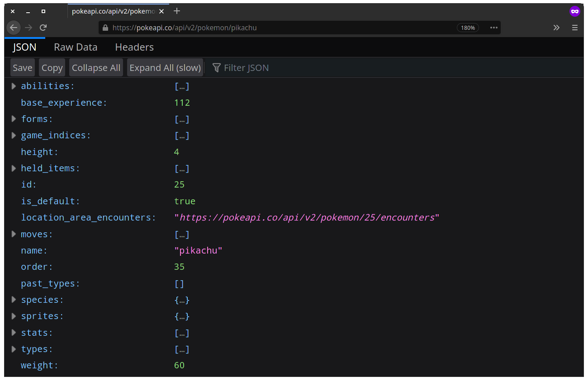Image resolution: width=588 pixels, height=381 pixels.
Task: Click the weight key label
Action: click(x=39, y=365)
